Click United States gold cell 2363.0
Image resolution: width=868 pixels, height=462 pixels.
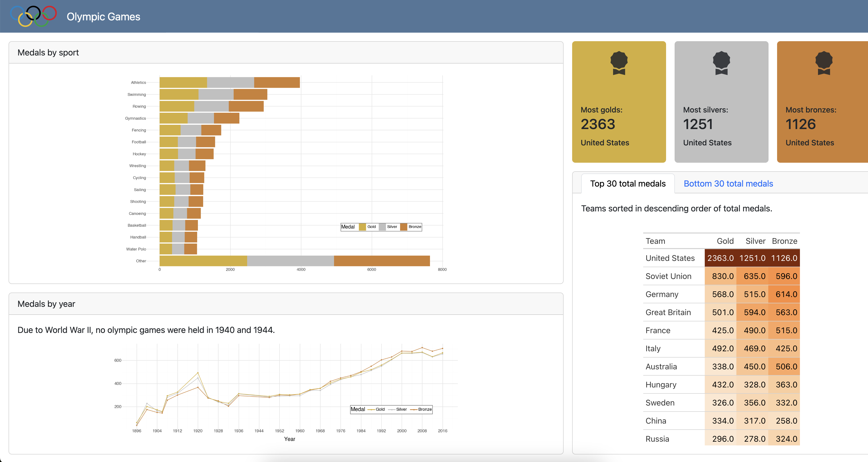(720, 258)
